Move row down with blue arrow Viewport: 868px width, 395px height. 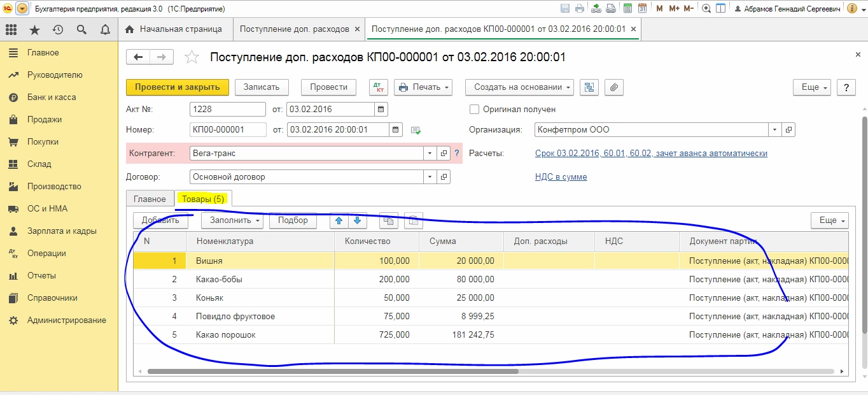pos(357,220)
